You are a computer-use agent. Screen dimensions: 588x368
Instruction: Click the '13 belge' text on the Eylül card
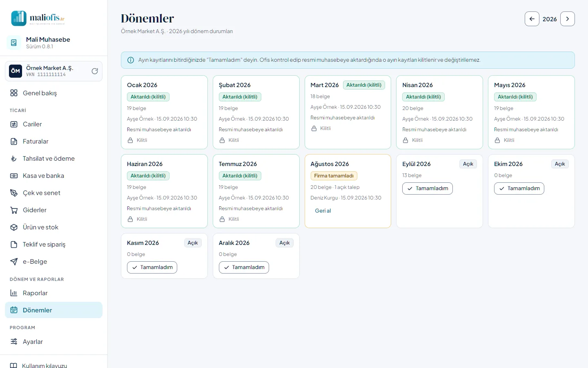[412, 175]
